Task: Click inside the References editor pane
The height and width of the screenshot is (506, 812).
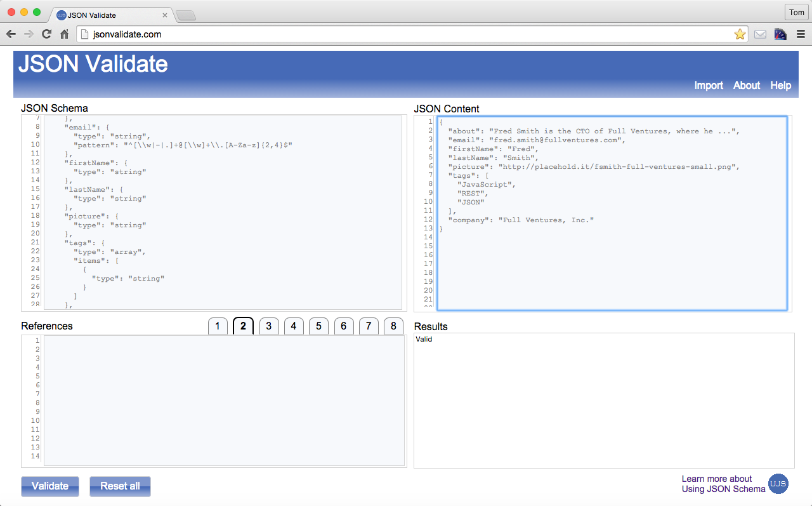Action: click(x=222, y=400)
